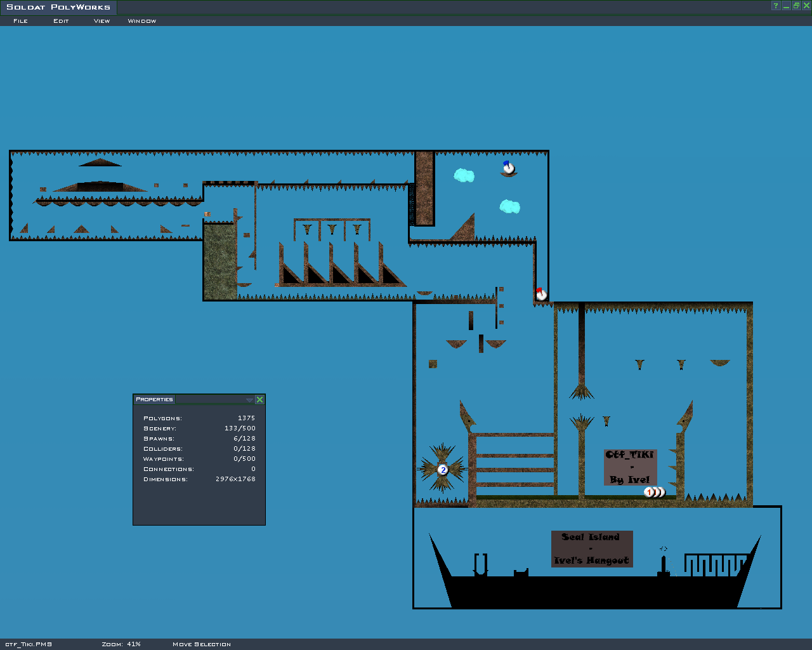
Task: Select the lower cyan cloud scenery
Action: [509, 206]
